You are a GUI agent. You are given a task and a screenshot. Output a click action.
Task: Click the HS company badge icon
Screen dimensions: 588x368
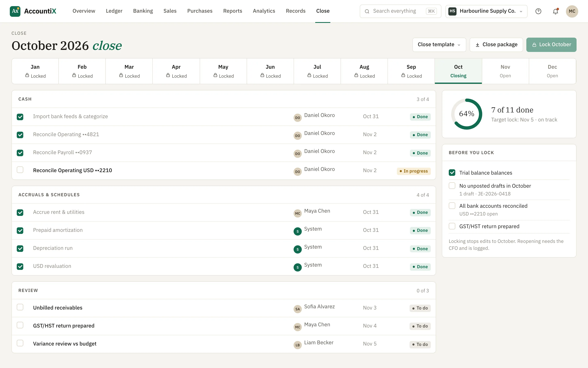click(452, 11)
